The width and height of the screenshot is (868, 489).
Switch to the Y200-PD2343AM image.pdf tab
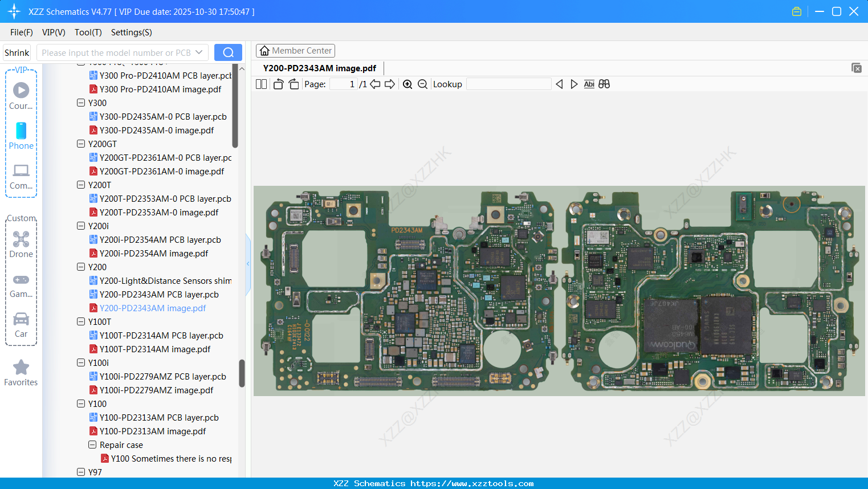point(319,68)
